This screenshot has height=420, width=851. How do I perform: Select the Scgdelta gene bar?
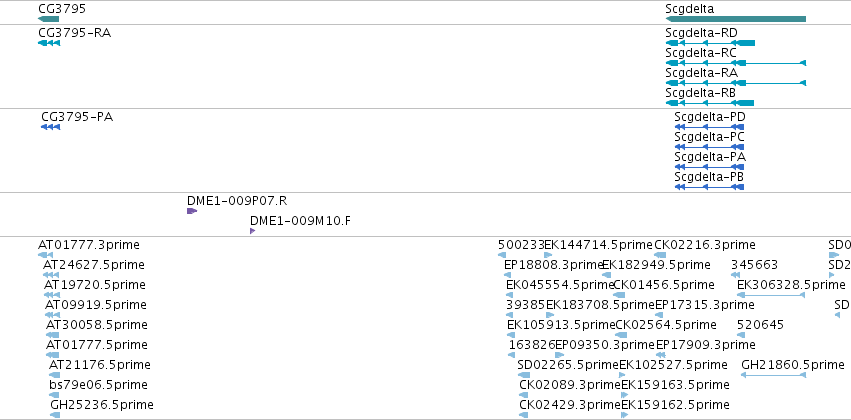735,19
